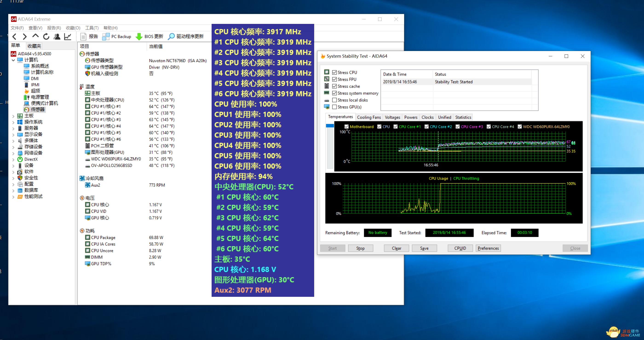644x340 pixels.
Task: Toggle WDC WD60PURX graph checkbox
Action: (x=520, y=127)
